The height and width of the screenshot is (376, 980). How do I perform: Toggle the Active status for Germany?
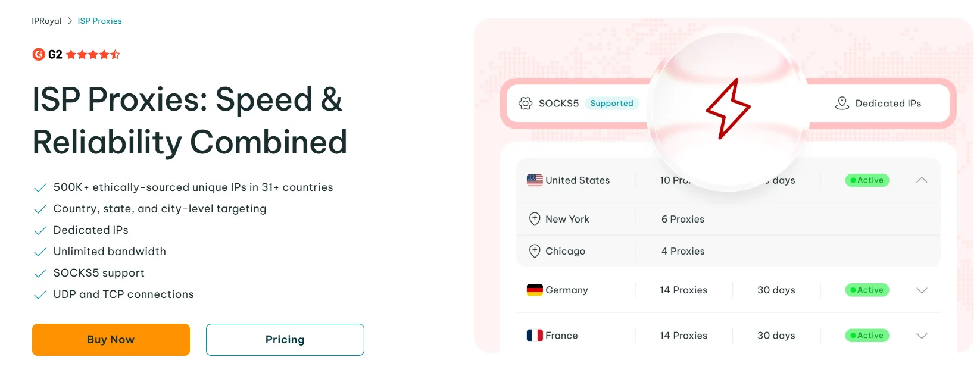pyautogui.click(x=867, y=290)
